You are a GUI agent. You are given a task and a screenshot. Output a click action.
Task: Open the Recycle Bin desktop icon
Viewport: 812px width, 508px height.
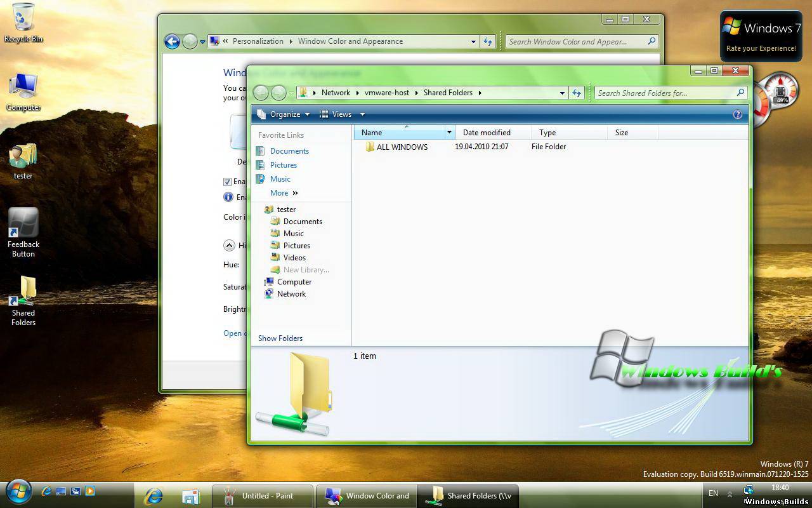[23, 23]
